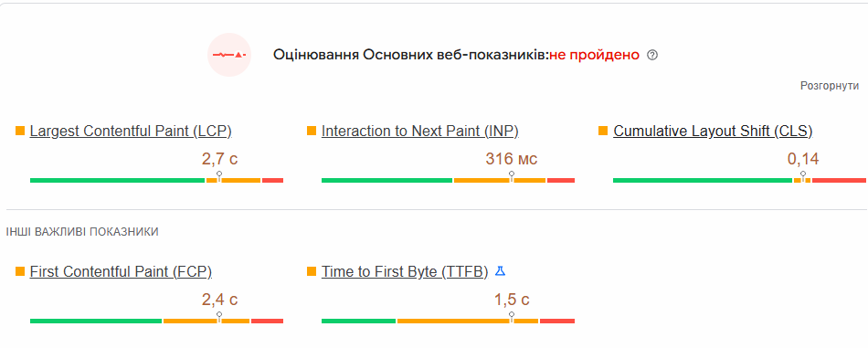868x348 pixels.
Task: Click the help question mark icon
Action: coord(652,55)
